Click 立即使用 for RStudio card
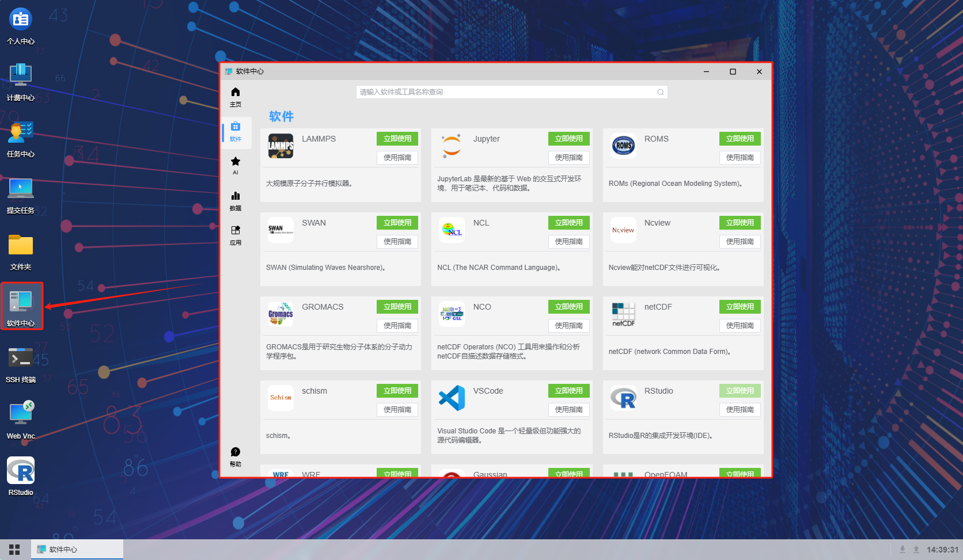 click(740, 391)
